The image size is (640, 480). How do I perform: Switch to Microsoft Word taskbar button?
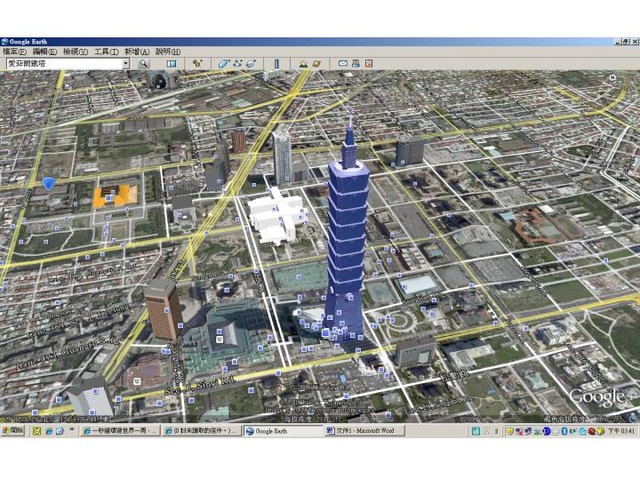coord(364,431)
